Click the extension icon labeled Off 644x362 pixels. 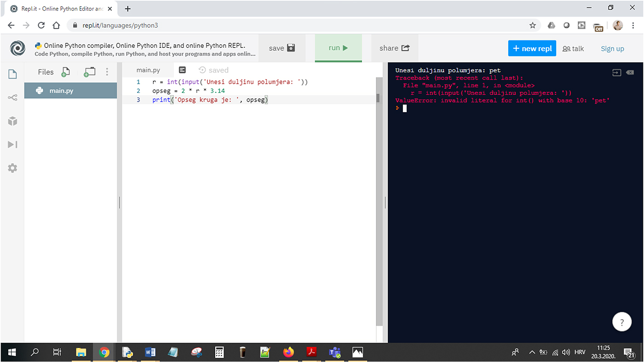point(598,26)
